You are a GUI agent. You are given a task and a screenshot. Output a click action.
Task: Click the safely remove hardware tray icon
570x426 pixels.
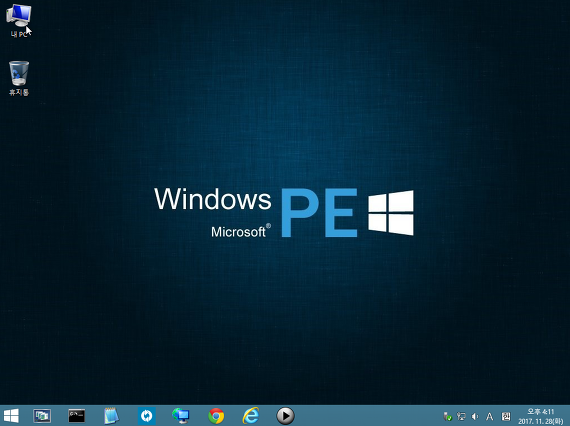click(x=447, y=416)
